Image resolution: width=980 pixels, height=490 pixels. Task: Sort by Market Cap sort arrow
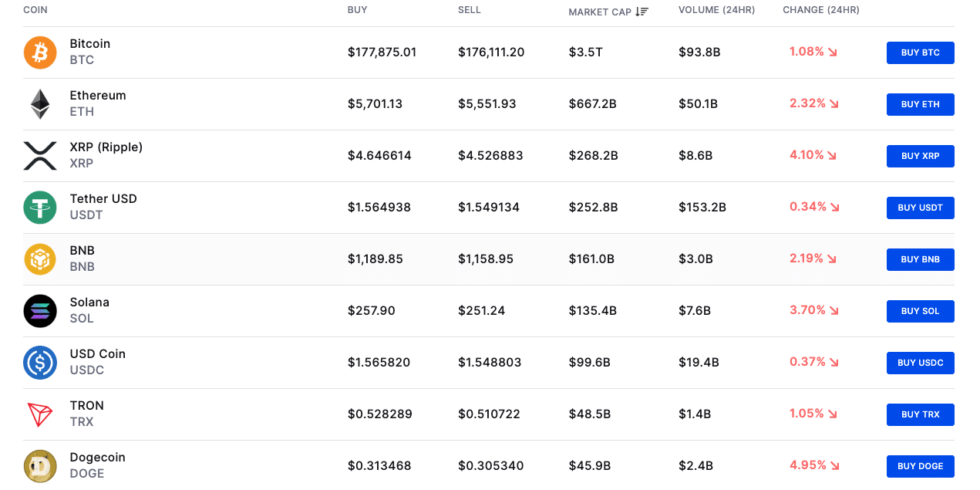[x=642, y=11]
